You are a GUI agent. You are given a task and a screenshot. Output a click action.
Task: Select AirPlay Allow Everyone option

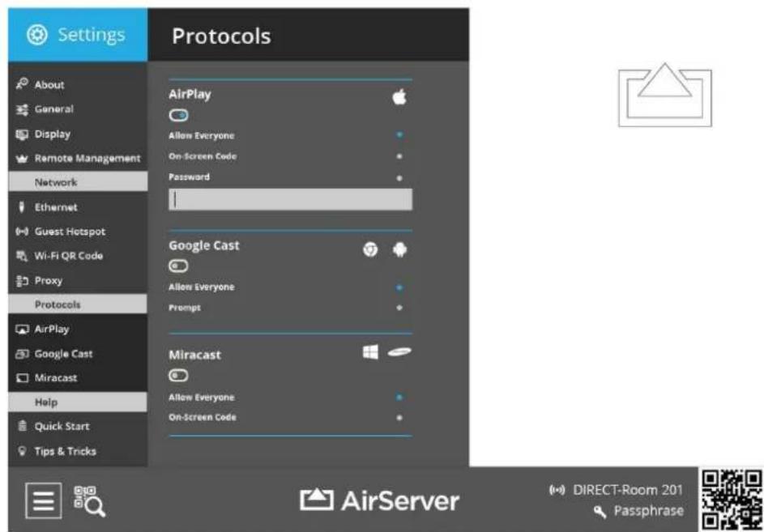399,135
